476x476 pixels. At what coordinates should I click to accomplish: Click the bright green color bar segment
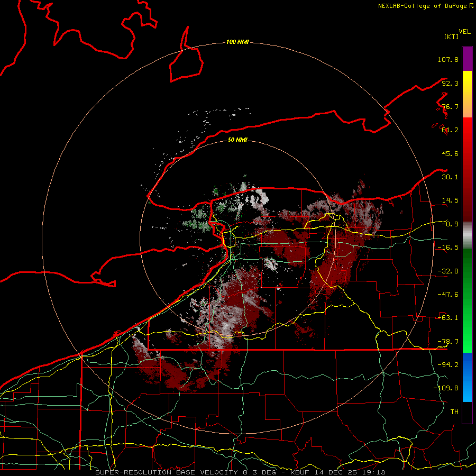click(x=467, y=300)
